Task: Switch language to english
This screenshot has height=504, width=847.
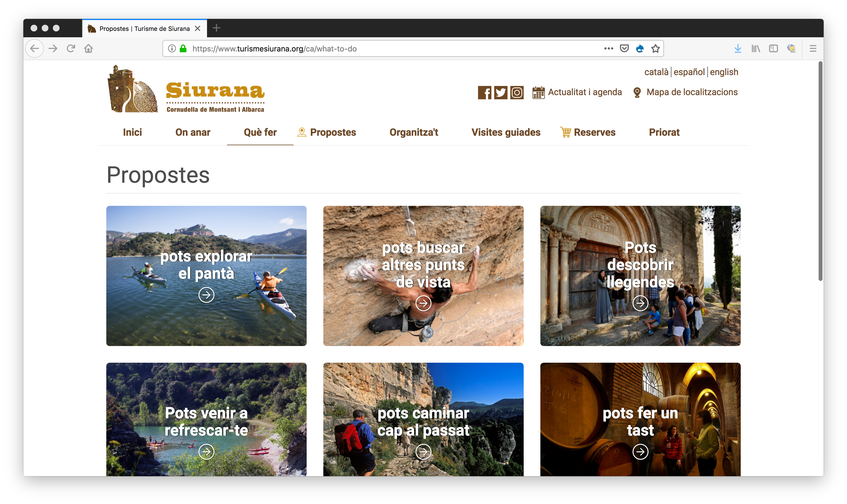Action: pyautogui.click(x=724, y=72)
